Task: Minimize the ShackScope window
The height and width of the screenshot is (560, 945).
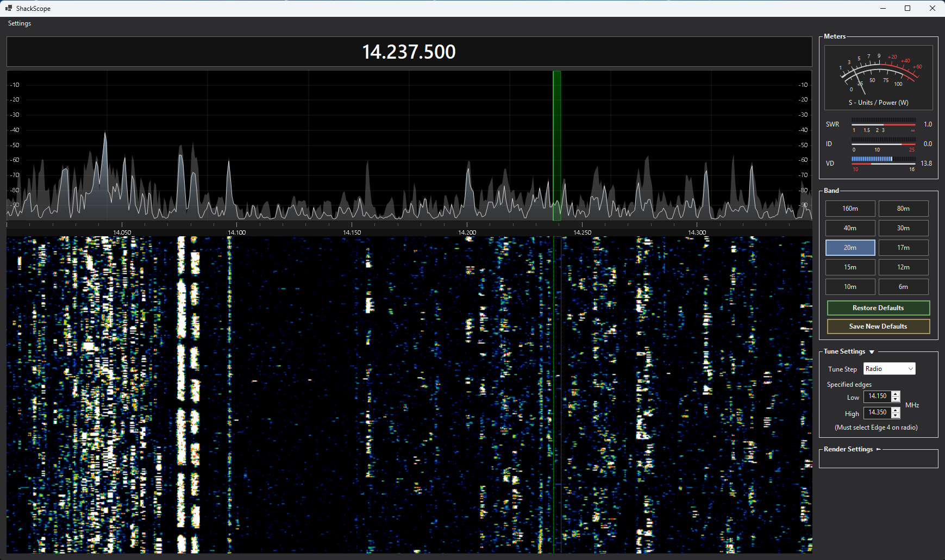Action: click(883, 8)
